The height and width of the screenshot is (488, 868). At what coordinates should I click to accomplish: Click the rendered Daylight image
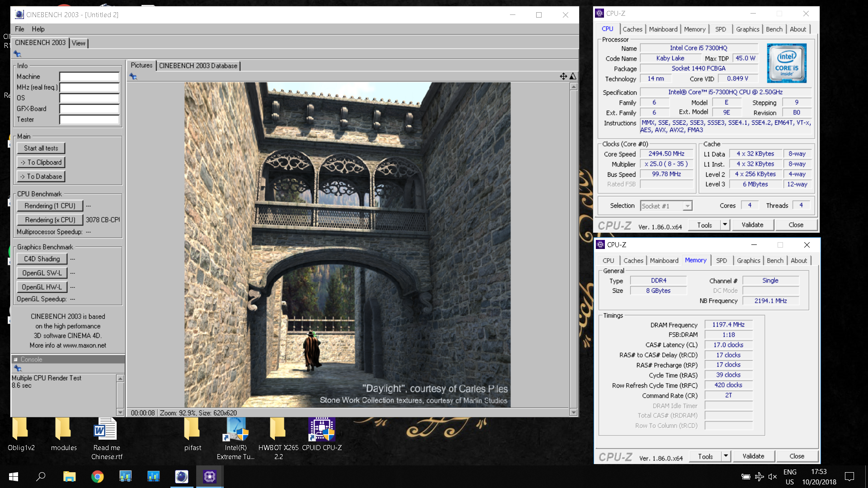347,244
